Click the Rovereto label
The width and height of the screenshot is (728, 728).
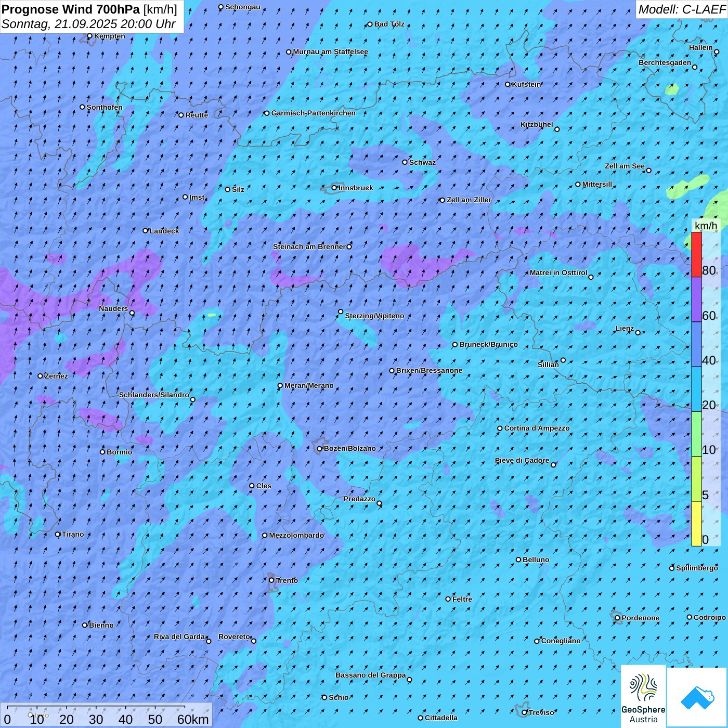tap(234, 637)
